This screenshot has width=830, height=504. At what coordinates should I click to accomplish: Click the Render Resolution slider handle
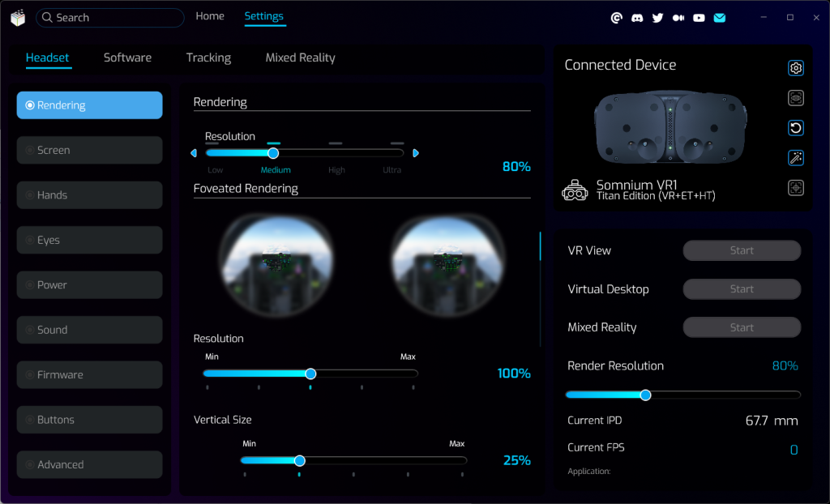coord(645,395)
